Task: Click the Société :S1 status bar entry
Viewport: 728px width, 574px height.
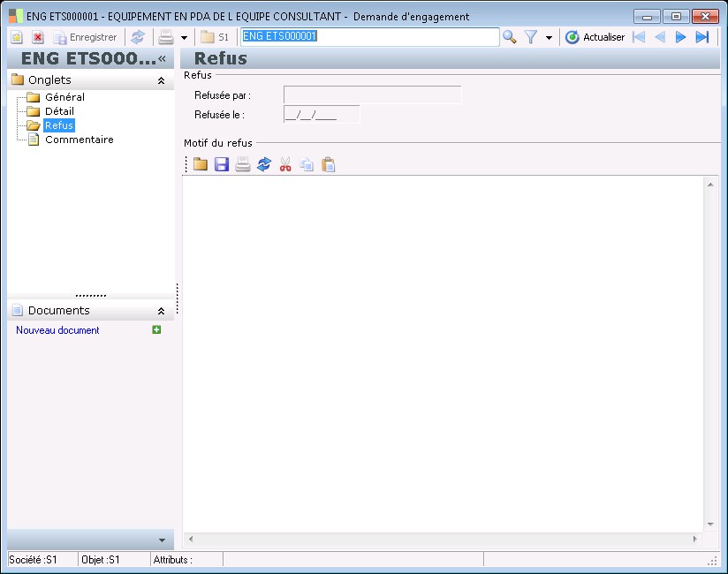Action: (x=33, y=560)
